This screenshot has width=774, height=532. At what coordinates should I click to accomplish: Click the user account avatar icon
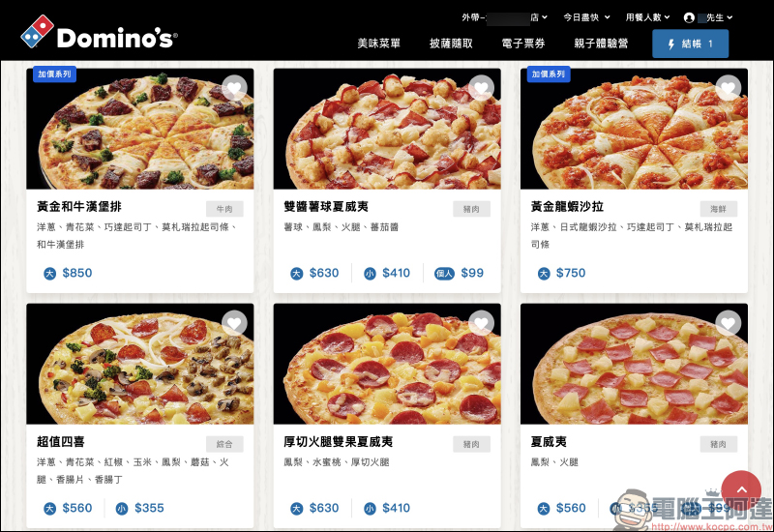689,17
